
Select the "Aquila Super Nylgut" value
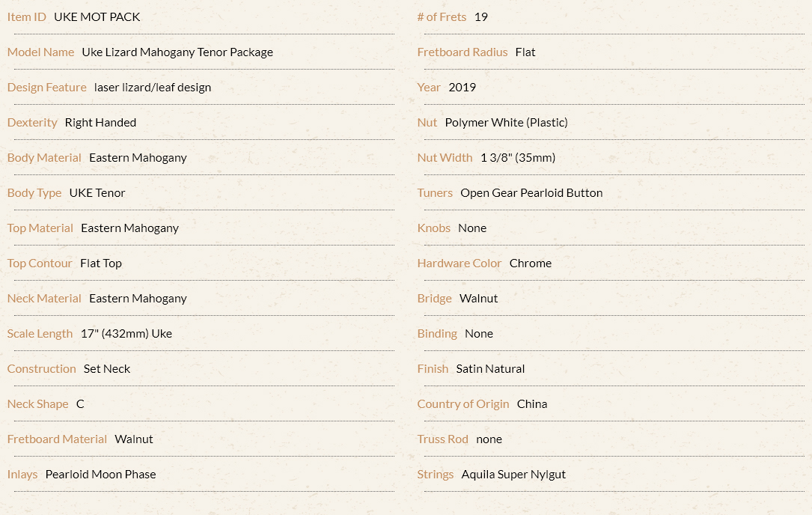click(x=513, y=475)
